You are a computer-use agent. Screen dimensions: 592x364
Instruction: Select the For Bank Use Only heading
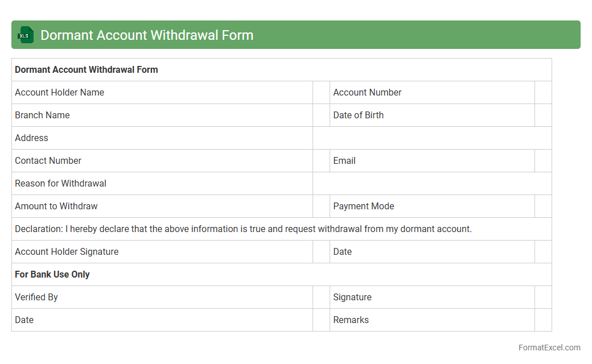click(x=52, y=275)
